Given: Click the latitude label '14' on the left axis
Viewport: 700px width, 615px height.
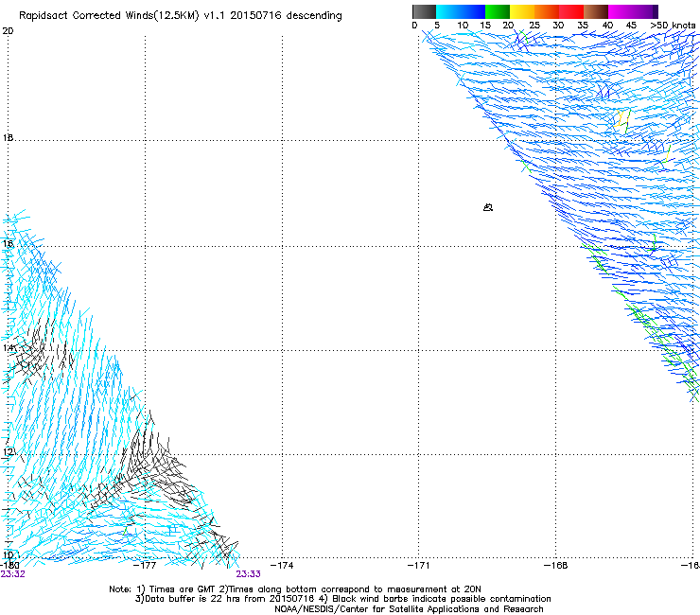Looking at the screenshot, I should pyautogui.click(x=8, y=347).
